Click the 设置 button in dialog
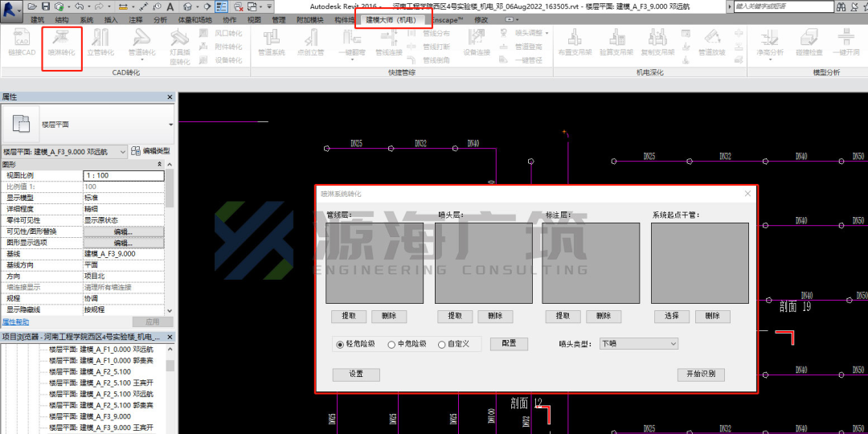Viewport: 868px width, 434px height. click(x=357, y=375)
